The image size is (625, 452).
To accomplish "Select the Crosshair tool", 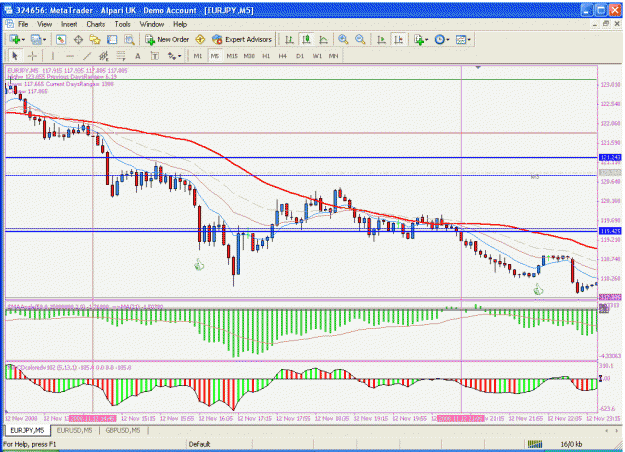I will pyautogui.click(x=32, y=56).
